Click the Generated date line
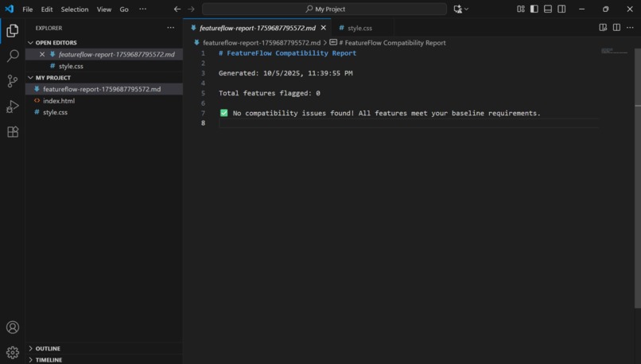This screenshot has height=364, width=641. (286, 73)
